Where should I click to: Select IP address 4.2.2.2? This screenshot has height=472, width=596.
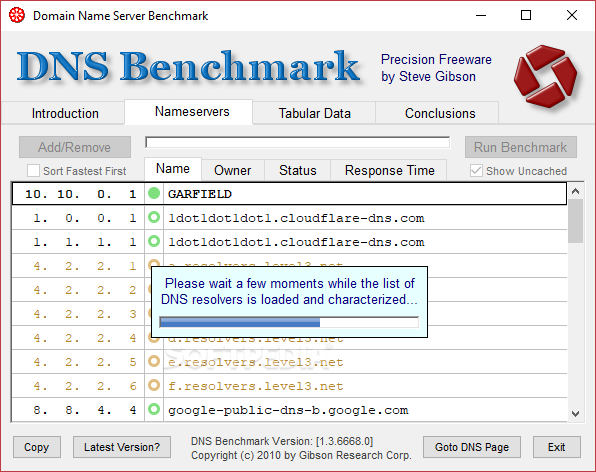tap(84, 290)
